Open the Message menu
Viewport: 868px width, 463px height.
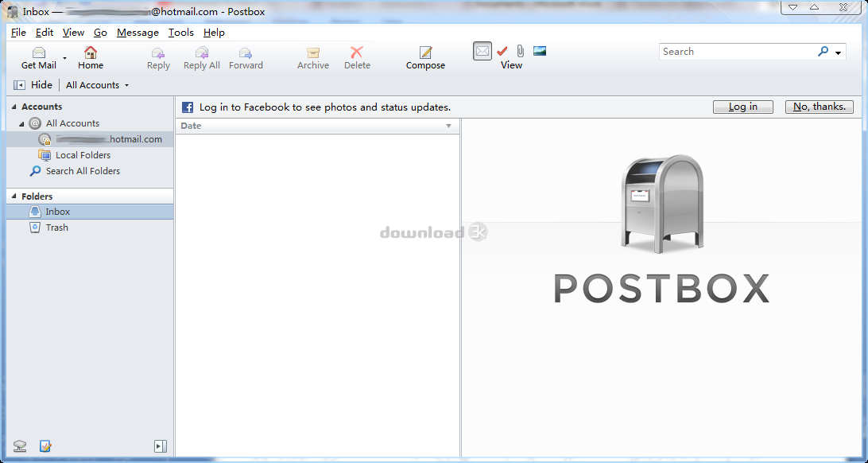[x=138, y=33]
